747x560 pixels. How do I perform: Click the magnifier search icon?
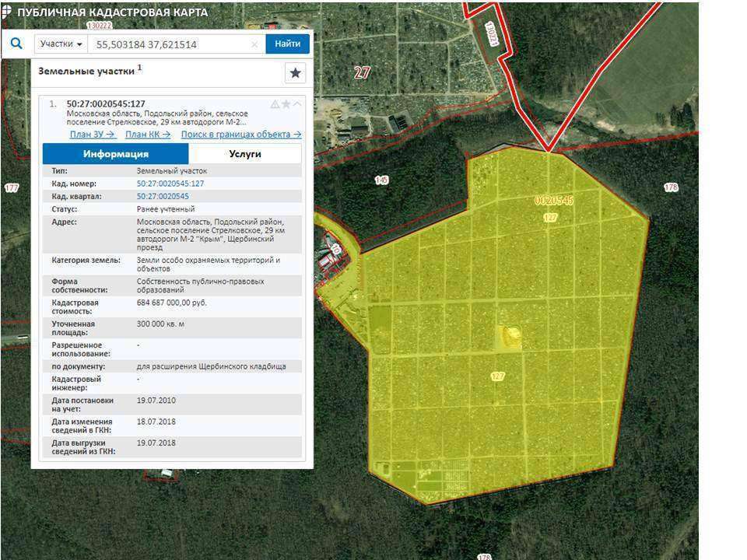point(16,44)
